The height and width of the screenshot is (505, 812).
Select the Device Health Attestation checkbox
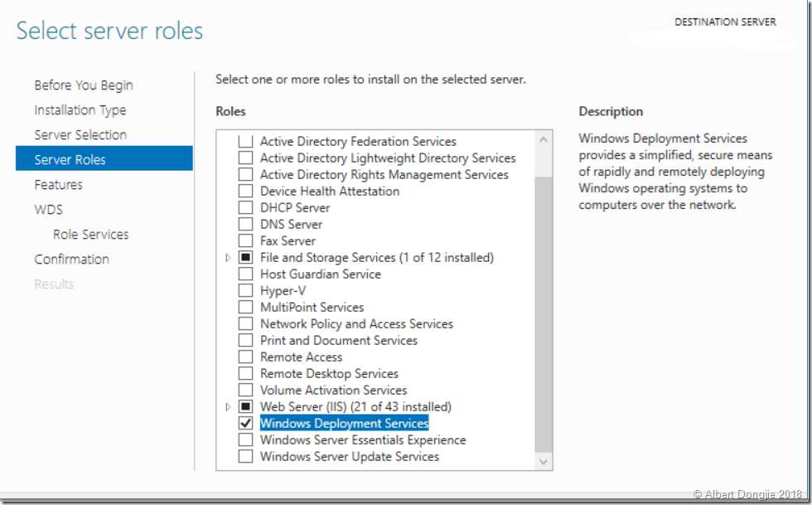point(245,191)
